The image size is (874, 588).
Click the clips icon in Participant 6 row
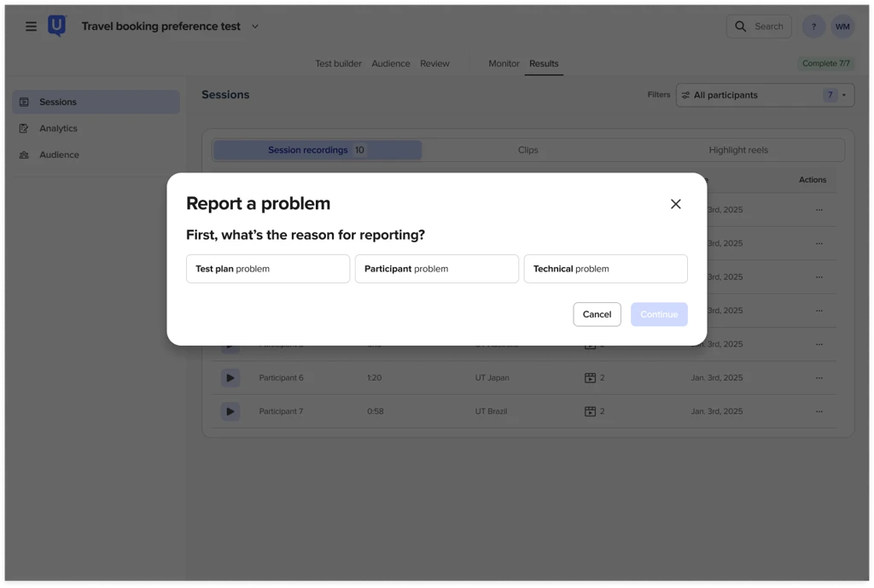(590, 378)
